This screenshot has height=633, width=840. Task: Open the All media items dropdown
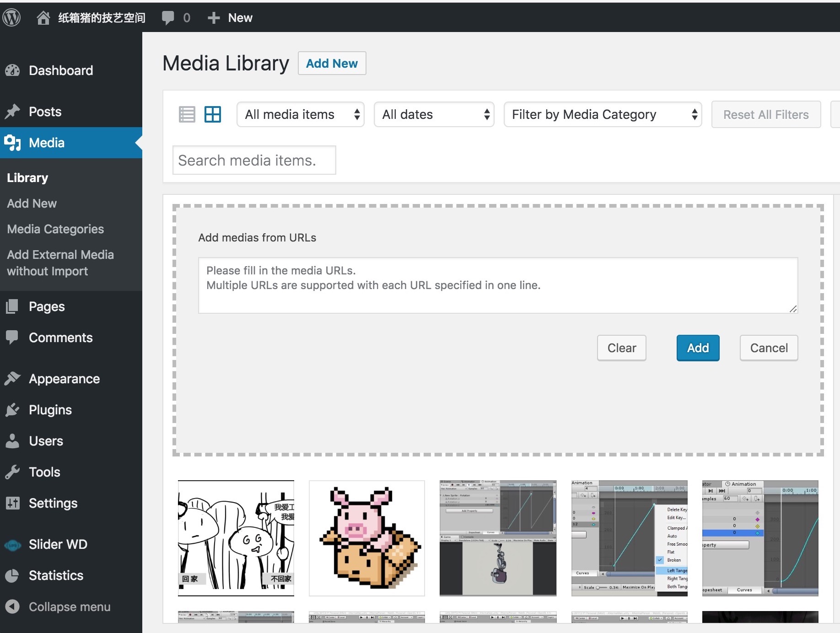click(x=300, y=114)
